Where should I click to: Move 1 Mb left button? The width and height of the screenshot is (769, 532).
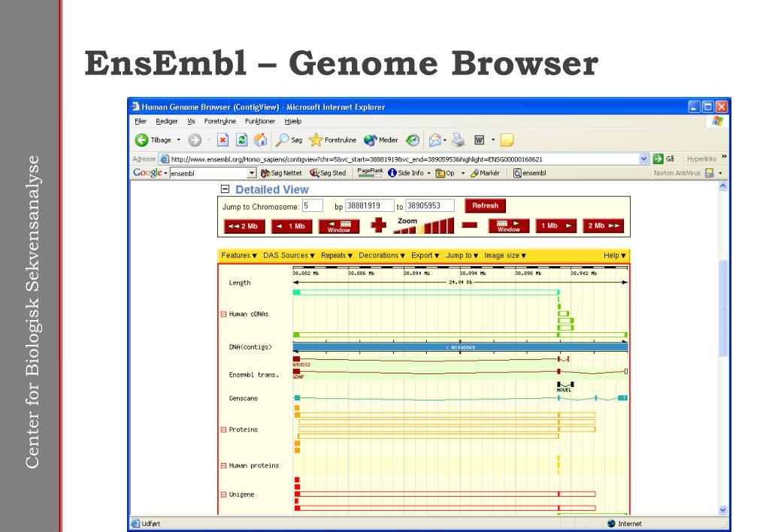291,226
